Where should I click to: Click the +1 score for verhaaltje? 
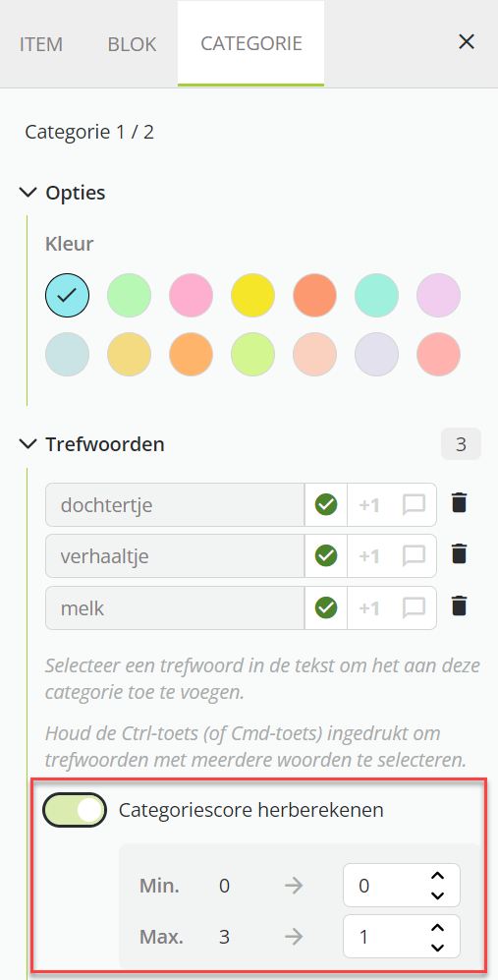(x=369, y=556)
